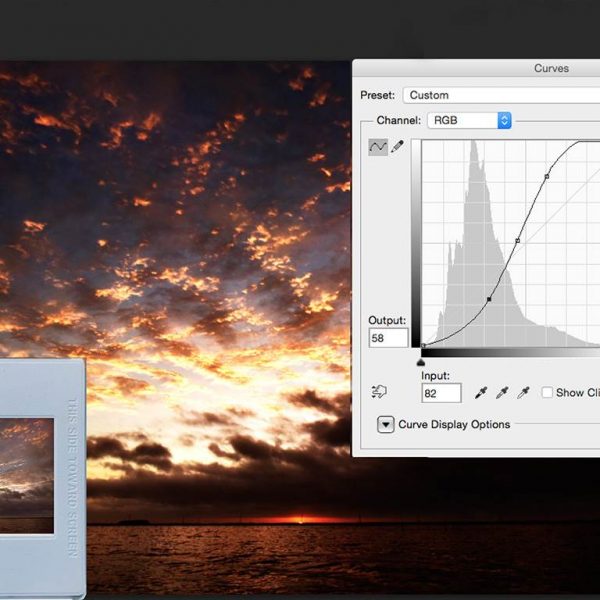
Task: Pick the white point eyedropper
Action: click(x=523, y=392)
